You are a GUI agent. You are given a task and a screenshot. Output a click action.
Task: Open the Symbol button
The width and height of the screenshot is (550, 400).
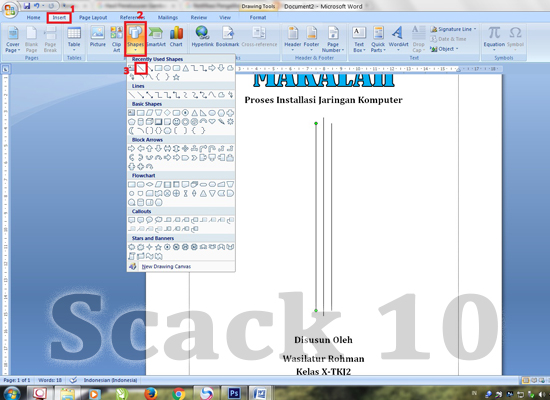click(515, 38)
